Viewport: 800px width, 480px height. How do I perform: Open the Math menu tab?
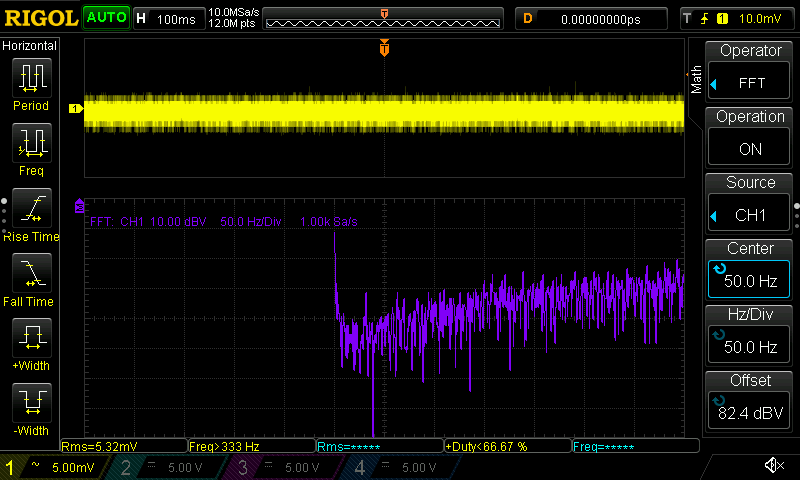pos(696,80)
